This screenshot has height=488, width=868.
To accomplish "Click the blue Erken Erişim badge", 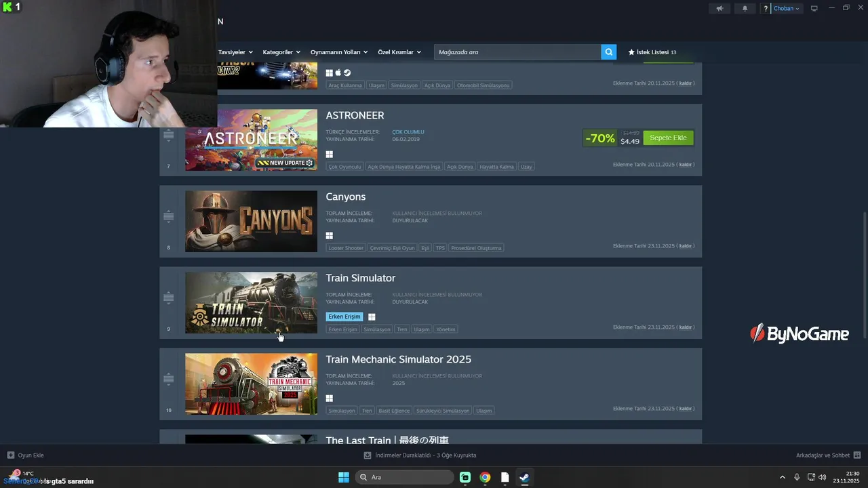I will coord(344,317).
